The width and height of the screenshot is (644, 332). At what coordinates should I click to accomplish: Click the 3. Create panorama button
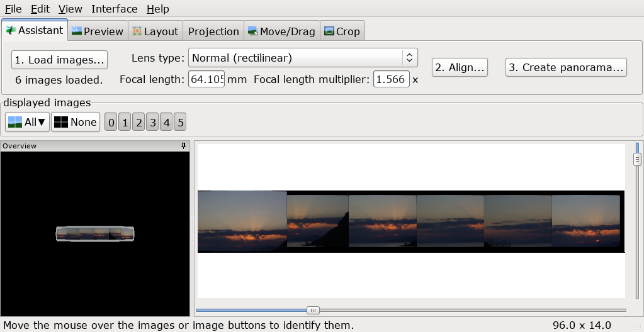click(566, 67)
